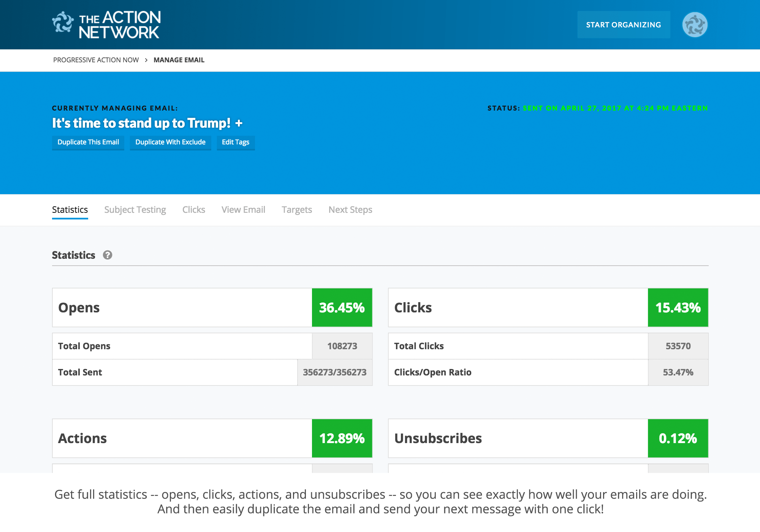Click Clicks/Open Ratio value 53.47%
The image size is (760, 532).
[x=678, y=372]
